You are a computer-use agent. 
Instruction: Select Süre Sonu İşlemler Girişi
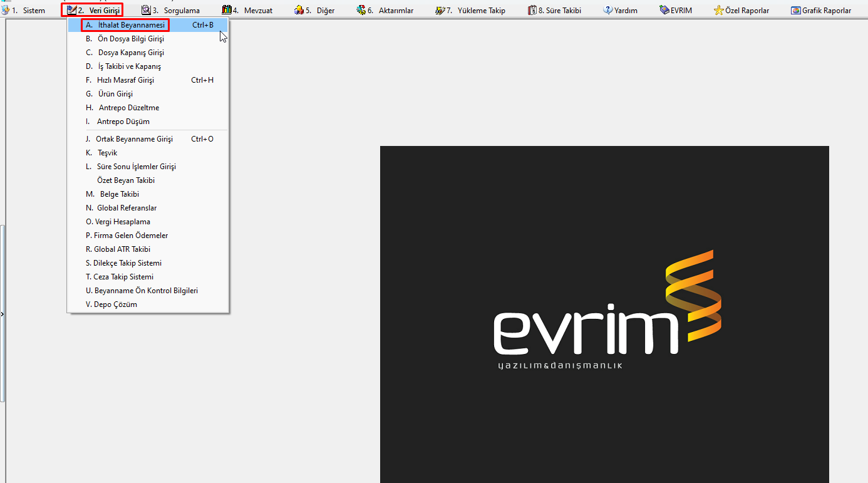[x=148, y=167]
